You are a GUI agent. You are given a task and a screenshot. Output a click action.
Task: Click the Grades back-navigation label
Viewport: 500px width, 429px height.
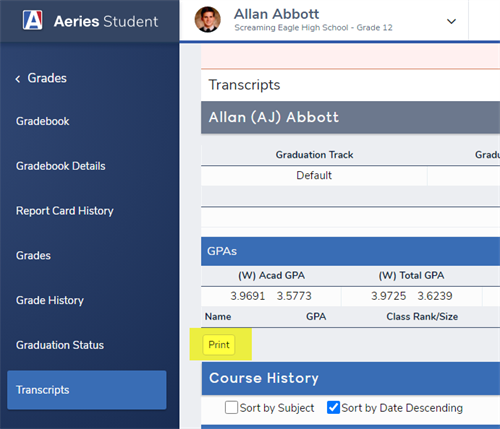pos(47,78)
